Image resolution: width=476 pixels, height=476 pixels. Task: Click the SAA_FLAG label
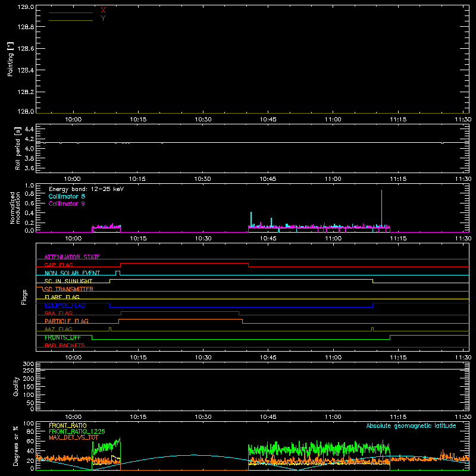click(58, 314)
